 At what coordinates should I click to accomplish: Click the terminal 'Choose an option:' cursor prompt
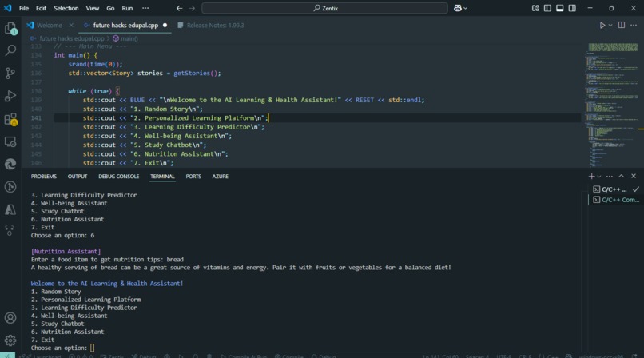pyautogui.click(x=92, y=348)
